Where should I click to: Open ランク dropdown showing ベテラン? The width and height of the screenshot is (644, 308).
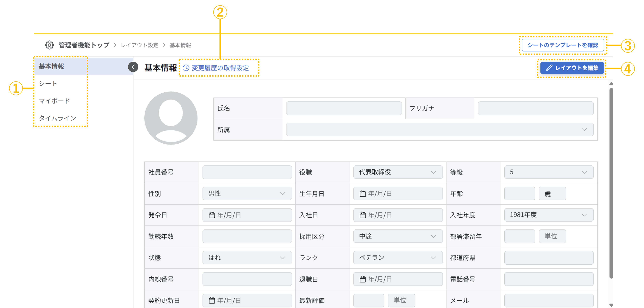click(398, 258)
